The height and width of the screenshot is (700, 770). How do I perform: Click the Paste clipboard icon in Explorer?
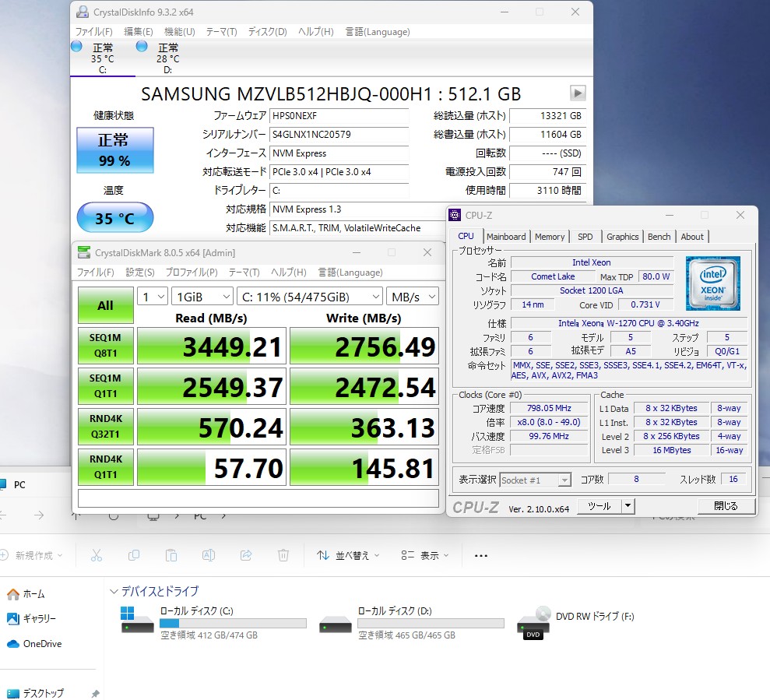pos(171,556)
